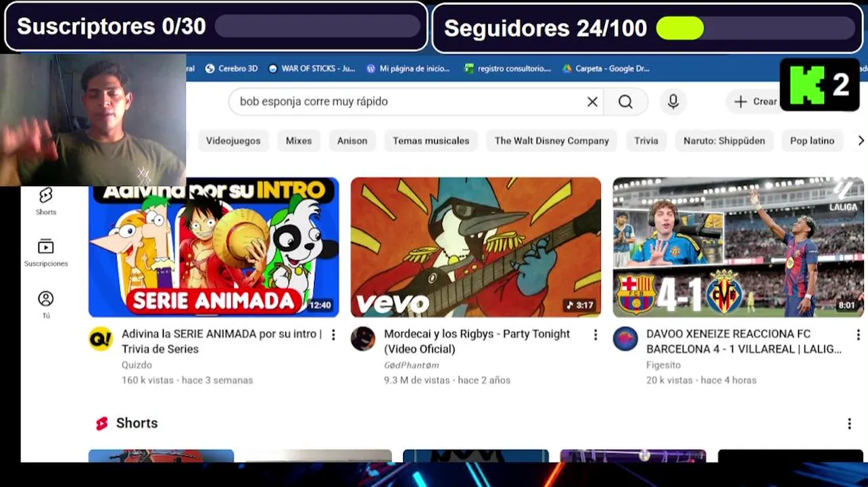
Task: Open the registro consultorio bookmark
Action: 508,68
